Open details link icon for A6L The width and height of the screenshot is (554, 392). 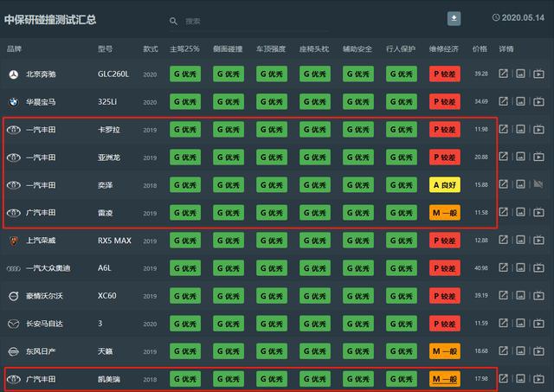tap(503, 267)
